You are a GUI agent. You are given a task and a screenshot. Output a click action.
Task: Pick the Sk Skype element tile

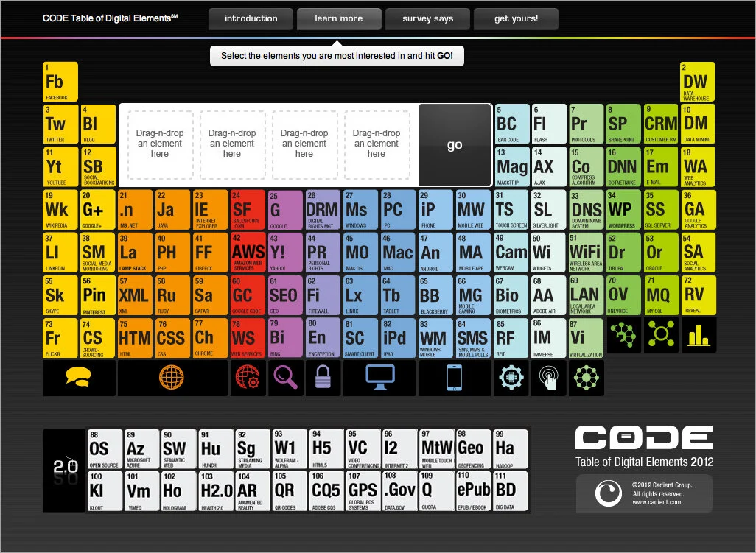[x=60, y=295]
